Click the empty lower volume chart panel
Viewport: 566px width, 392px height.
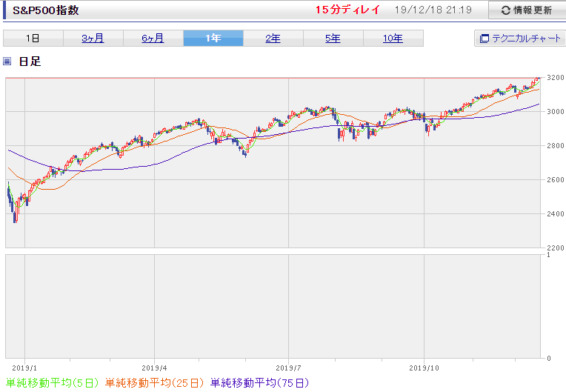click(273, 307)
